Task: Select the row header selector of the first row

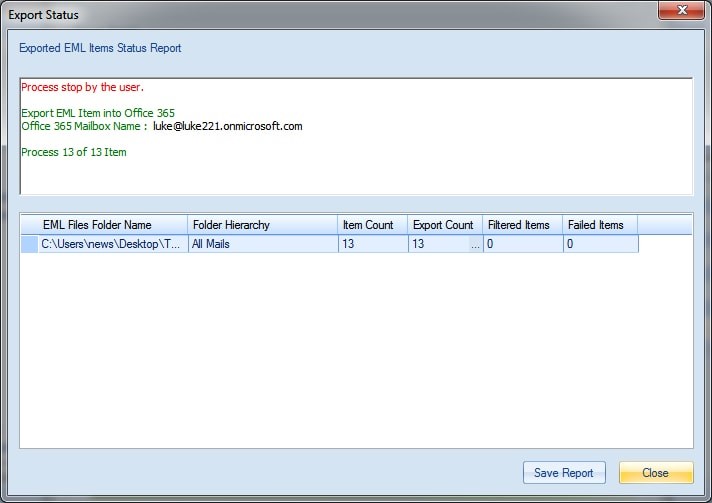Action: pos(30,244)
